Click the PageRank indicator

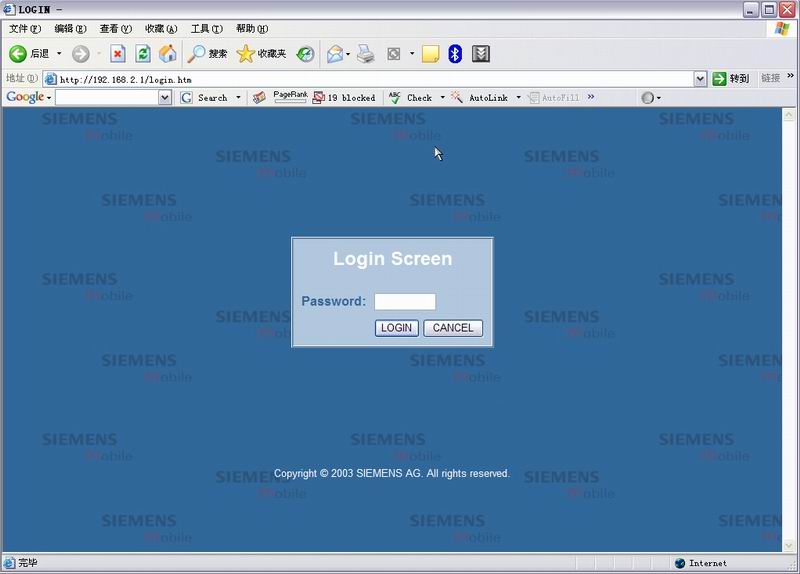pos(290,97)
